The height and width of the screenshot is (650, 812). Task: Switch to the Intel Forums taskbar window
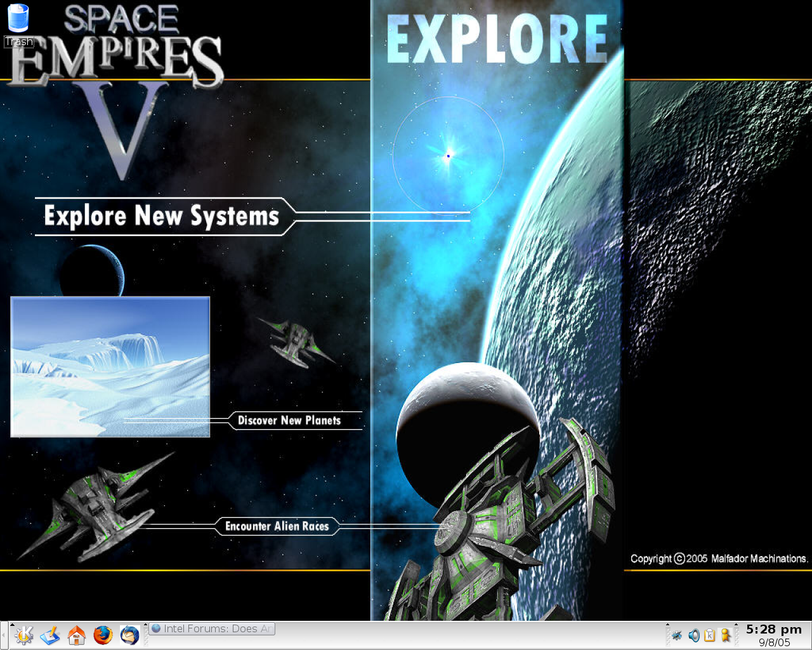tap(212, 629)
